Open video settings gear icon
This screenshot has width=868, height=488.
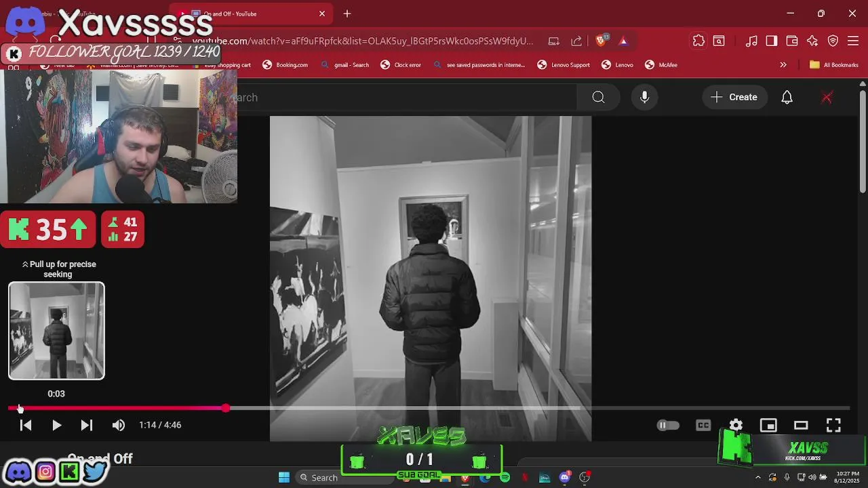tap(736, 425)
